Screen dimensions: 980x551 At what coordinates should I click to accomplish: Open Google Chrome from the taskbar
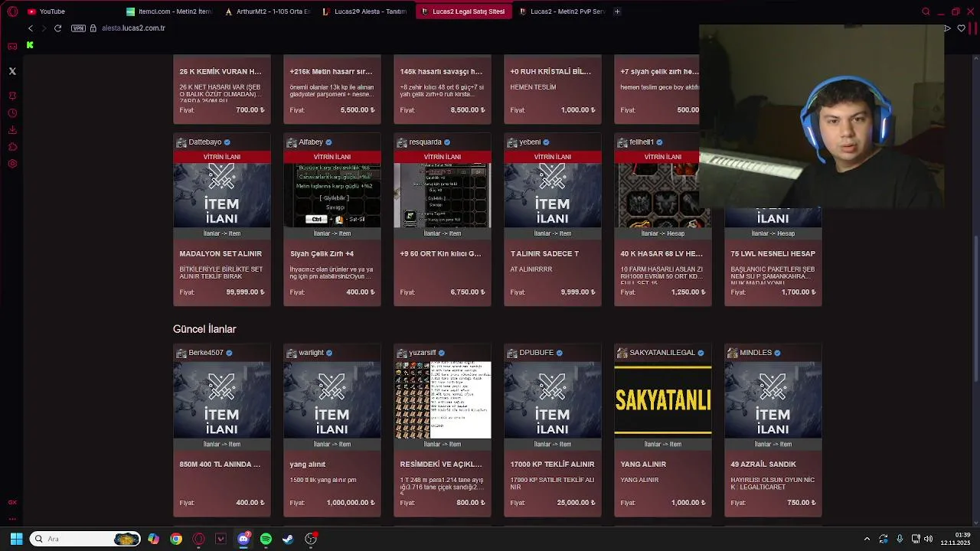coord(176,539)
